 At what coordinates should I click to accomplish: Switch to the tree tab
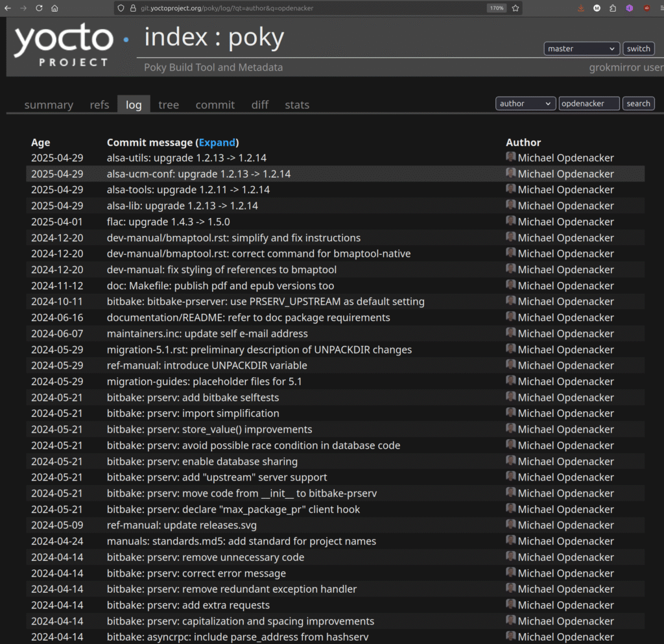(169, 104)
